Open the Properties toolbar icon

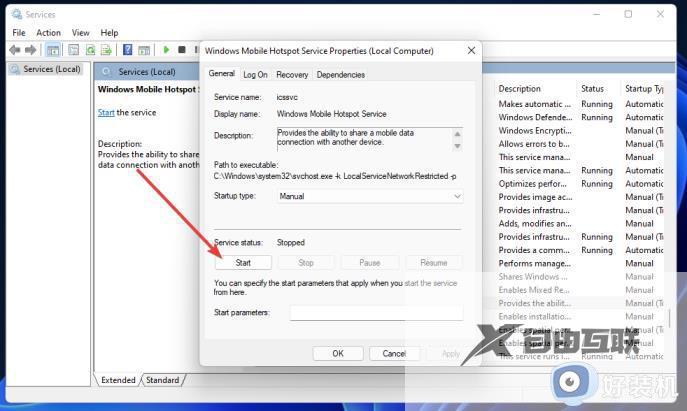(x=74, y=50)
